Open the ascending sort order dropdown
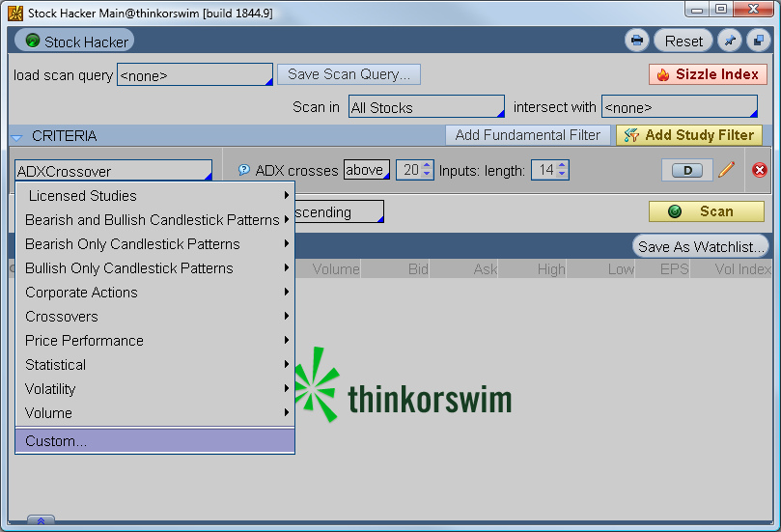Image resolution: width=781 pixels, height=532 pixels. 339,211
